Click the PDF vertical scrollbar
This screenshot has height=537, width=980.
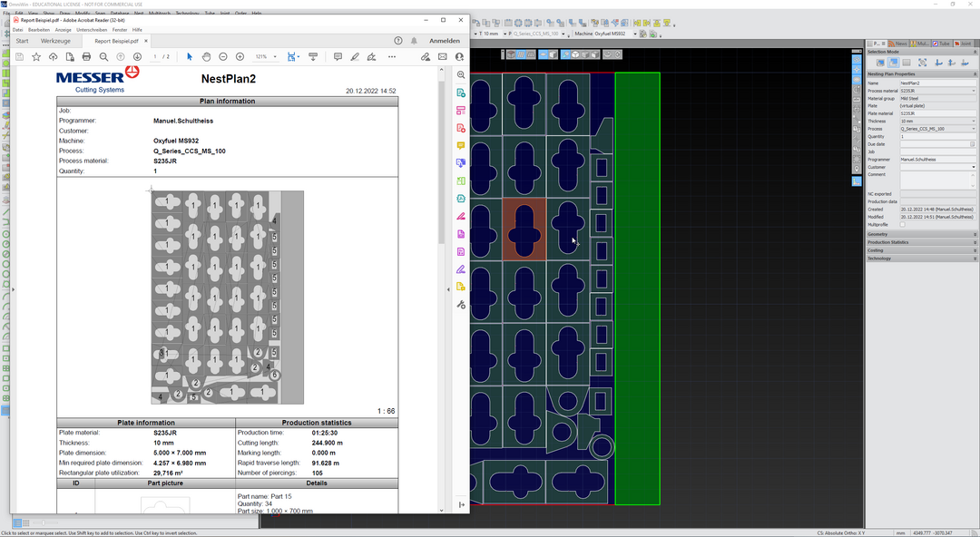(x=441, y=164)
